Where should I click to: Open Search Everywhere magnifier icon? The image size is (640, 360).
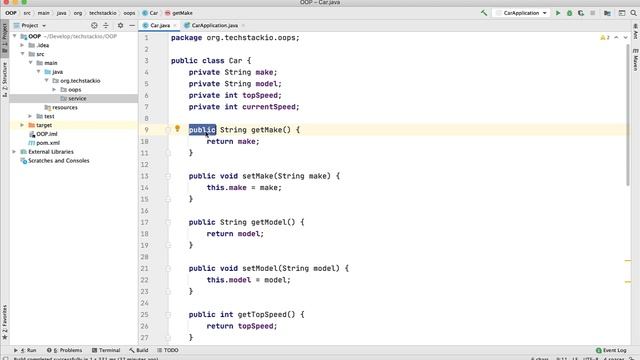click(633, 13)
